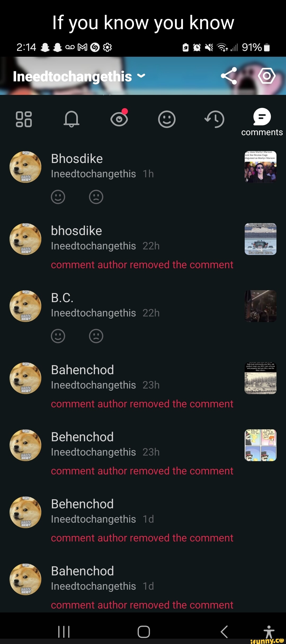Smile the B.C. comment

point(58,336)
